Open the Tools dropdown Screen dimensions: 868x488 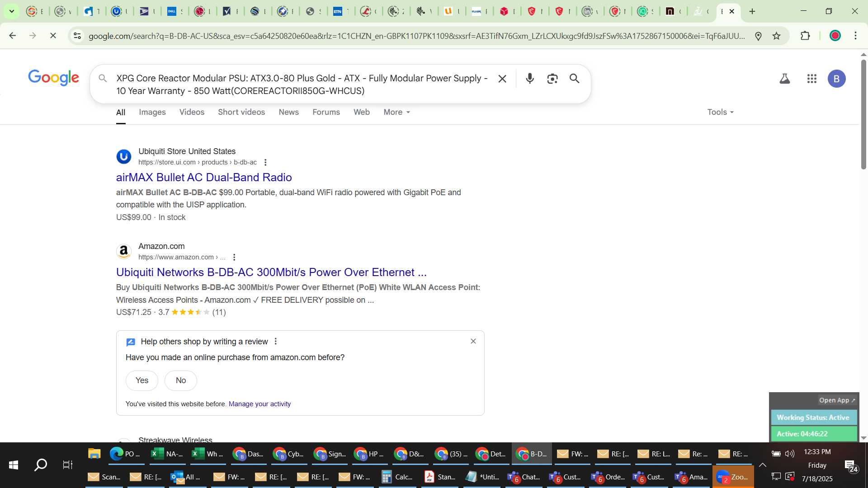(x=721, y=112)
